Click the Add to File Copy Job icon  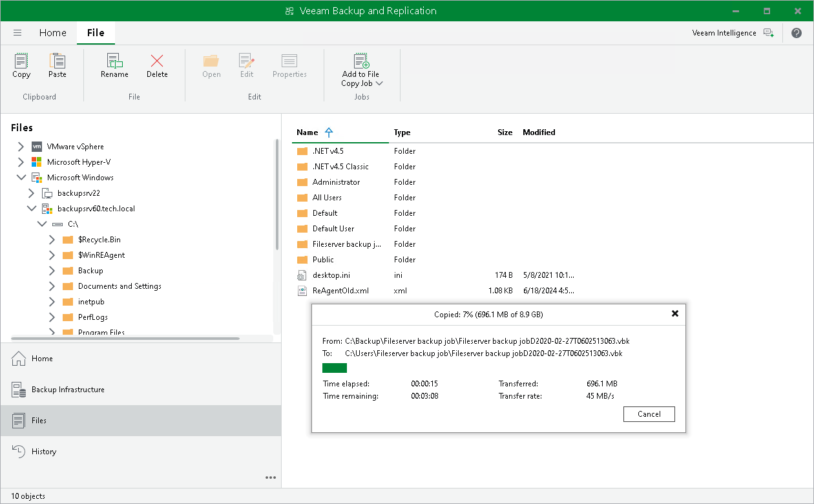361,61
